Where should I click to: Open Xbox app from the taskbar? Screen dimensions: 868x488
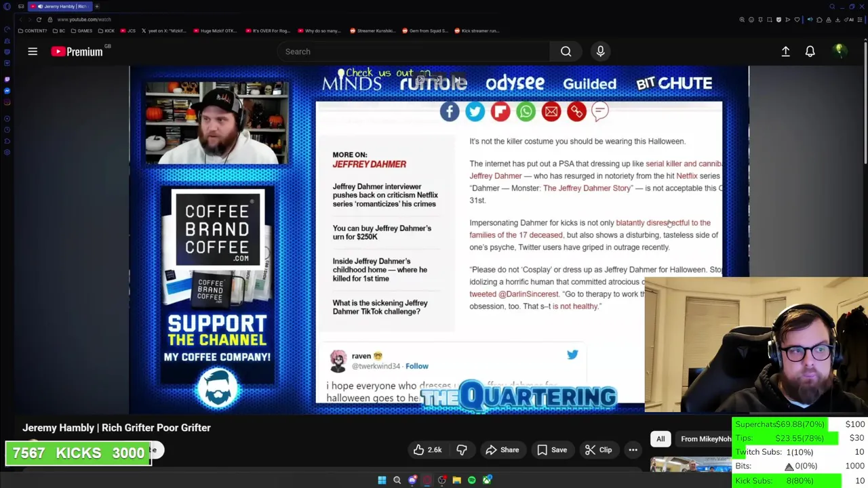pyautogui.click(x=487, y=480)
